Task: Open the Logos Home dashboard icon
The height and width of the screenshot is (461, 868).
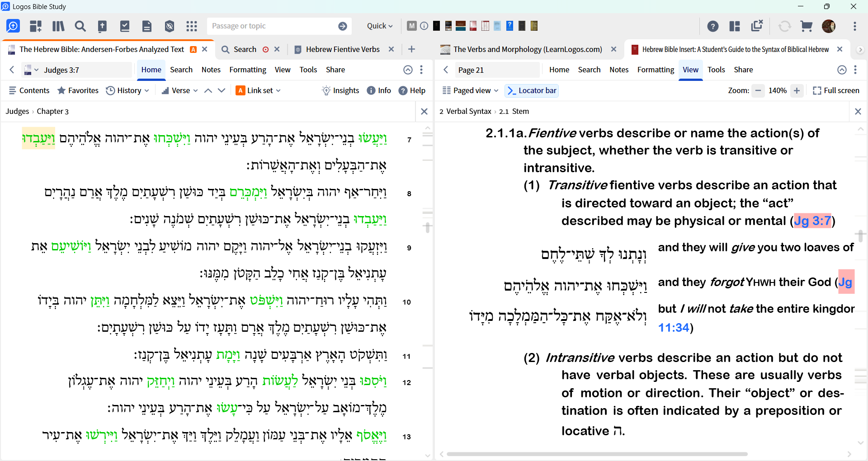Action: pos(13,26)
